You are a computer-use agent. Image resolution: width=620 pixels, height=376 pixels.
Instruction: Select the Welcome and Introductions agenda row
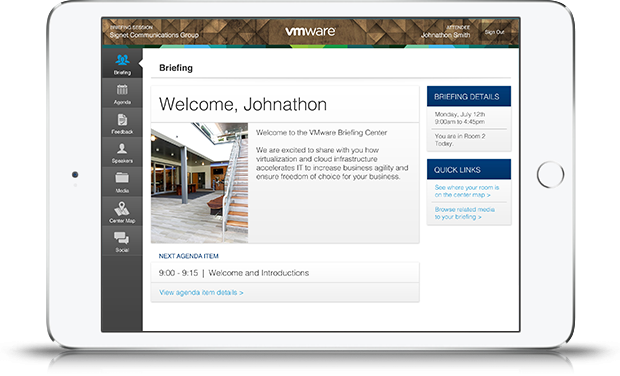click(285, 273)
